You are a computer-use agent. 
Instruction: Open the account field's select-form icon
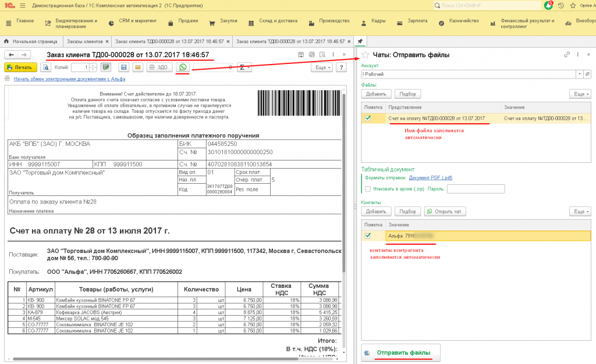[587, 74]
